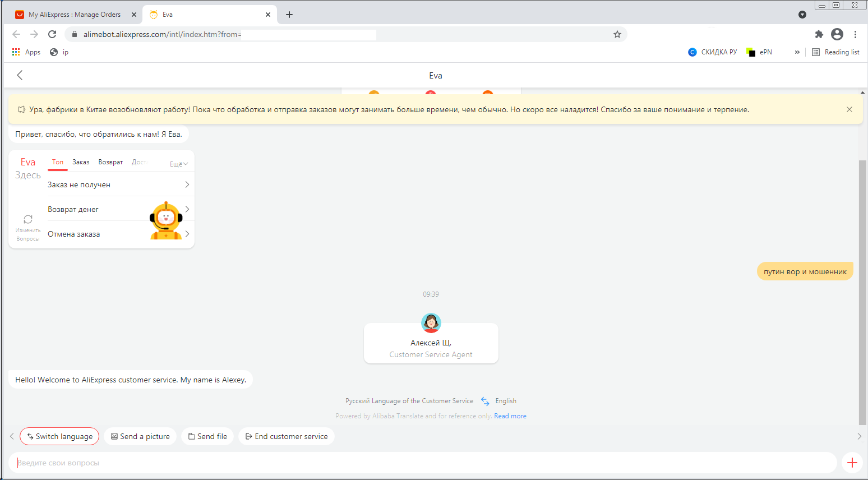Image resolution: width=868 pixels, height=480 pixels.
Task: Click the путин вор и мошенник message bubble
Action: coord(805,271)
